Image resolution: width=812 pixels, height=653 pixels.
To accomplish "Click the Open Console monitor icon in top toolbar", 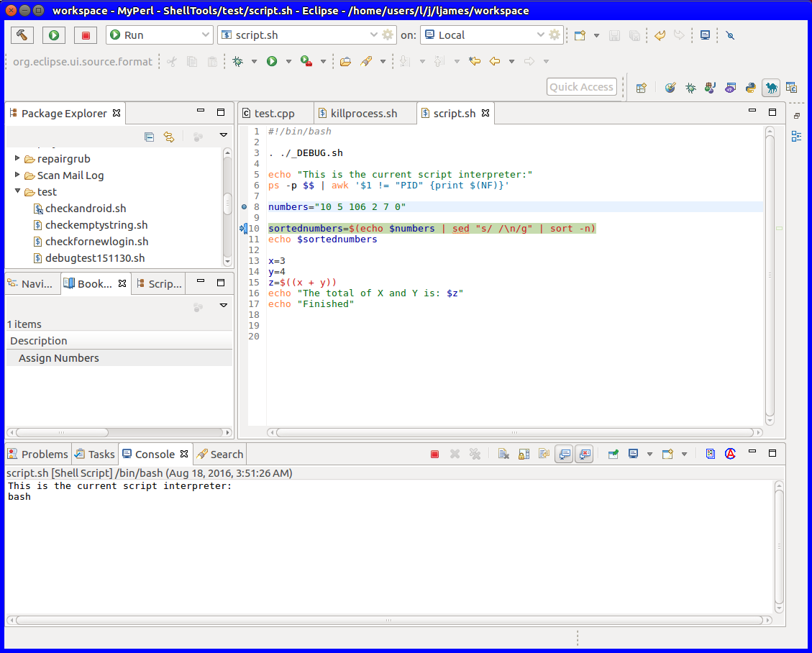I will (x=705, y=35).
